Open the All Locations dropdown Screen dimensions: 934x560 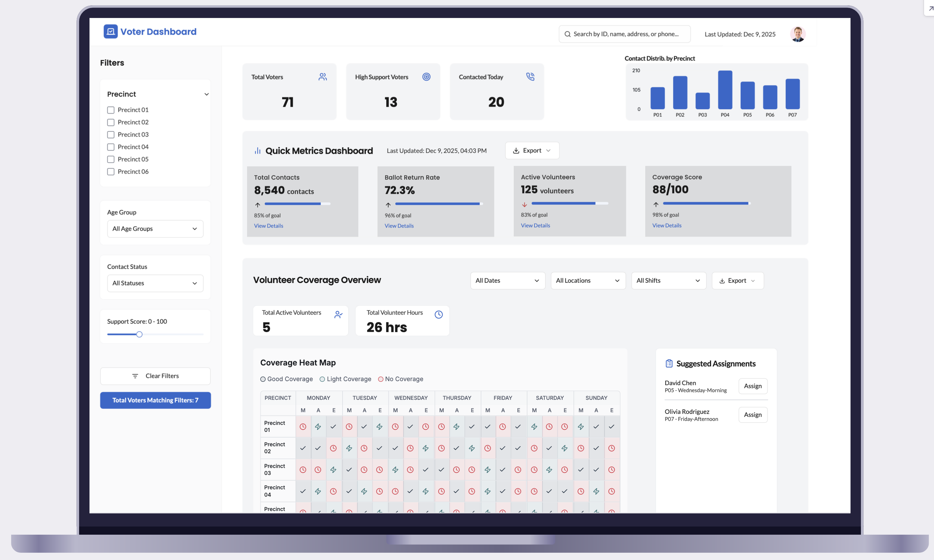(588, 281)
